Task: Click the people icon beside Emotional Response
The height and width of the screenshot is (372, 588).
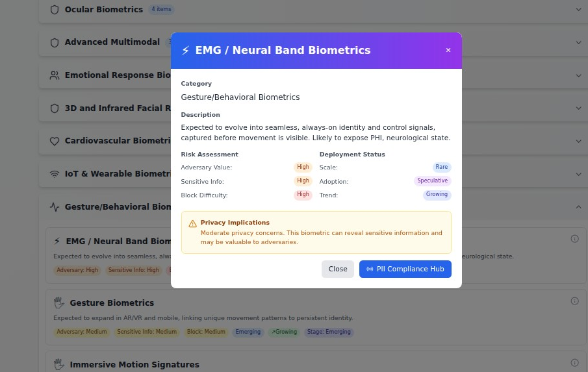Action: coord(55,75)
